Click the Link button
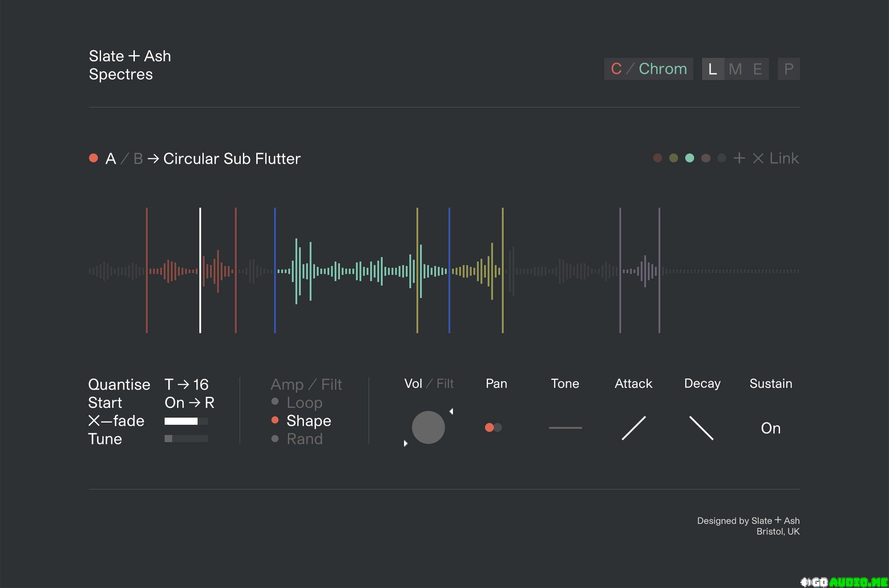This screenshot has width=889, height=588. pyautogui.click(x=784, y=158)
